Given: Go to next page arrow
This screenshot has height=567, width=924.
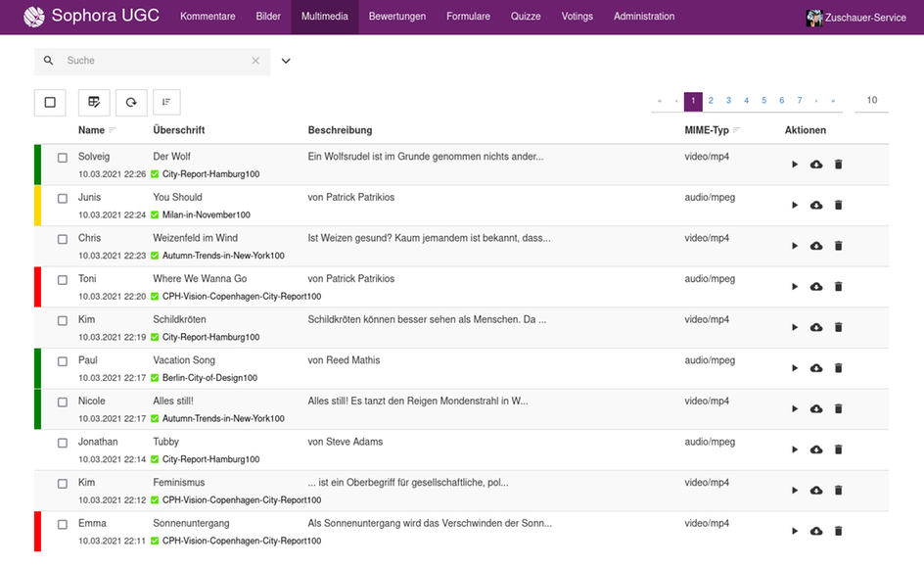Looking at the screenshot, I should tap(816, 101).
